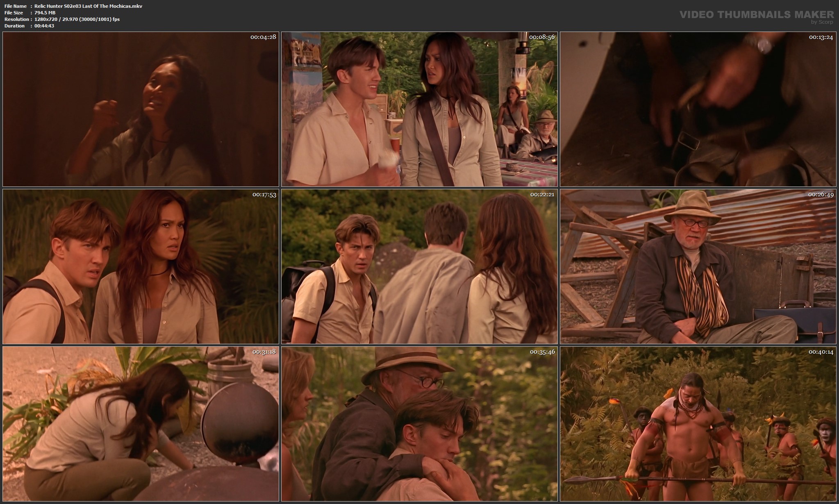Click the 00:40:14 timestamp label
Image resolution: width=839 pixels, height=504 pixels.
tap(821, 352)
